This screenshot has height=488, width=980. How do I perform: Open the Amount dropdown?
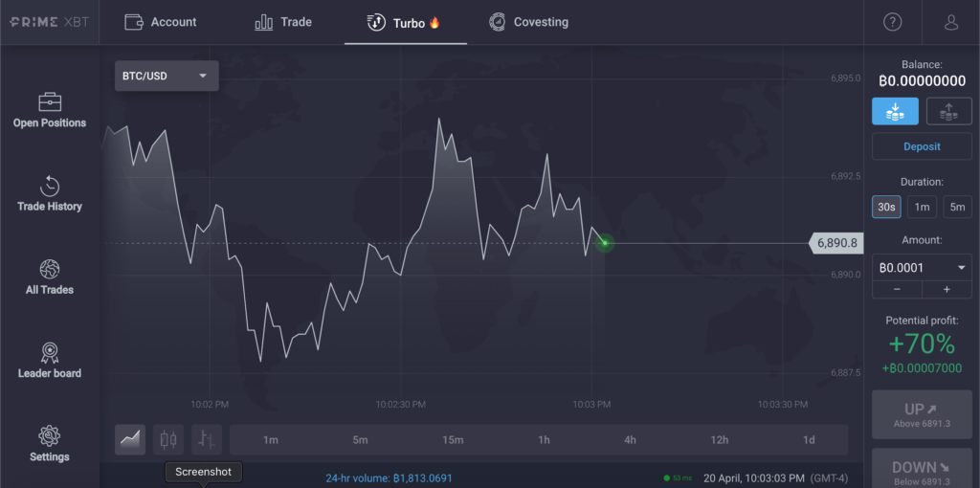[922, 268]
